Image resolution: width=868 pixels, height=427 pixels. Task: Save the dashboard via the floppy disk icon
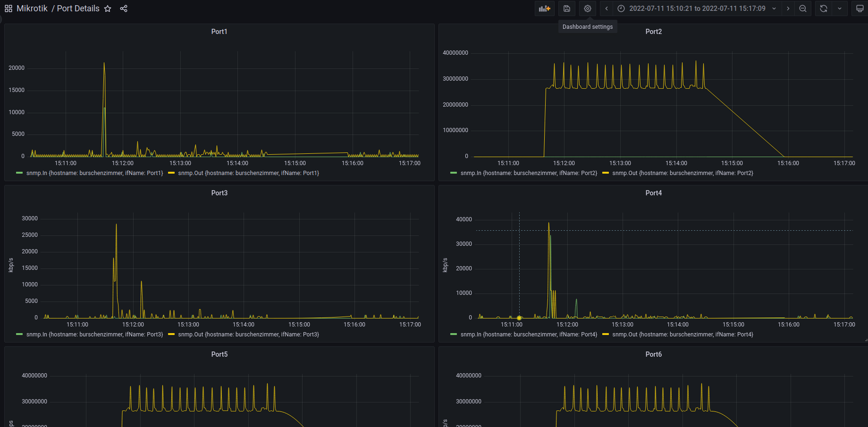point(566,8)
